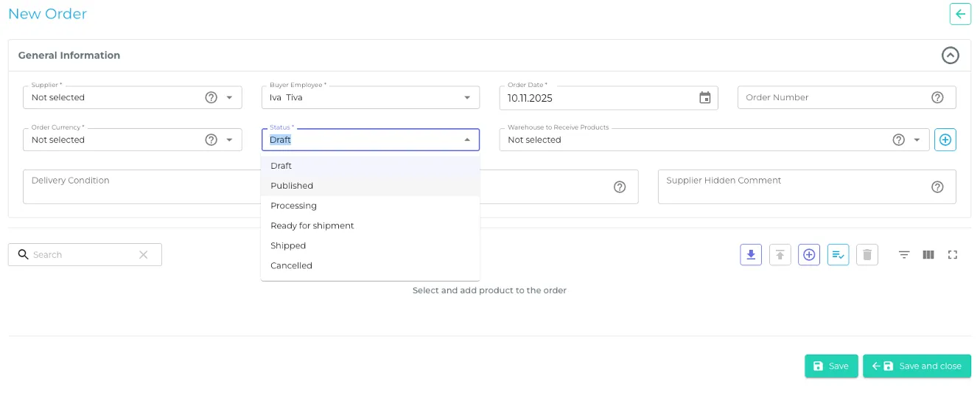Screen dimensions: 980x395
Task: Select Cancelled from the status list
Action: (x=291, y=265)
